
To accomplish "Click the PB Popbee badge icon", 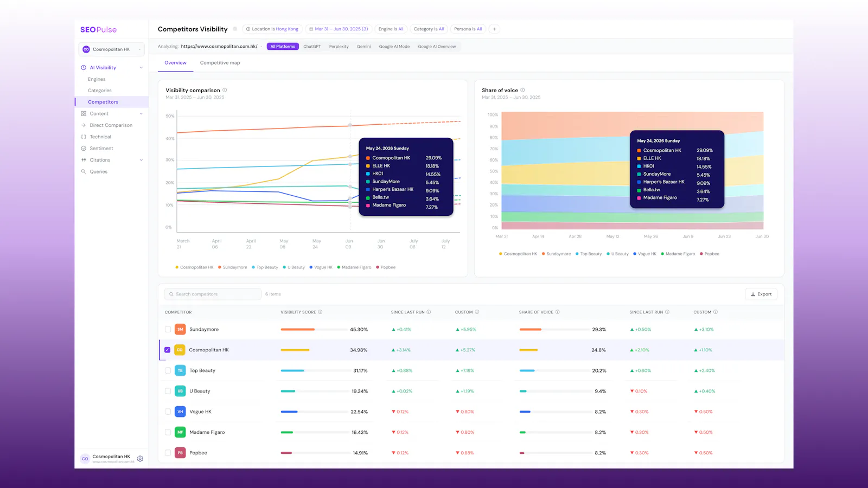I will coord(180,453).
